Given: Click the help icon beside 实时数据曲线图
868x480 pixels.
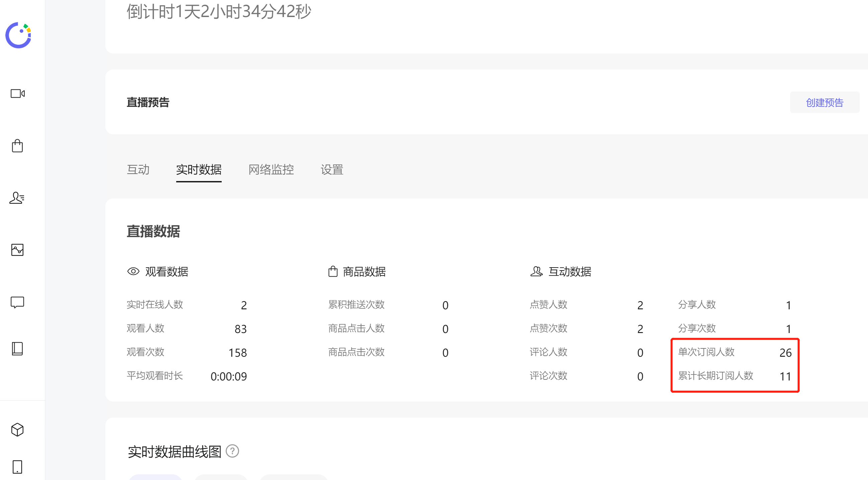Looking at the screenshot, I should (x=232, y=451).
